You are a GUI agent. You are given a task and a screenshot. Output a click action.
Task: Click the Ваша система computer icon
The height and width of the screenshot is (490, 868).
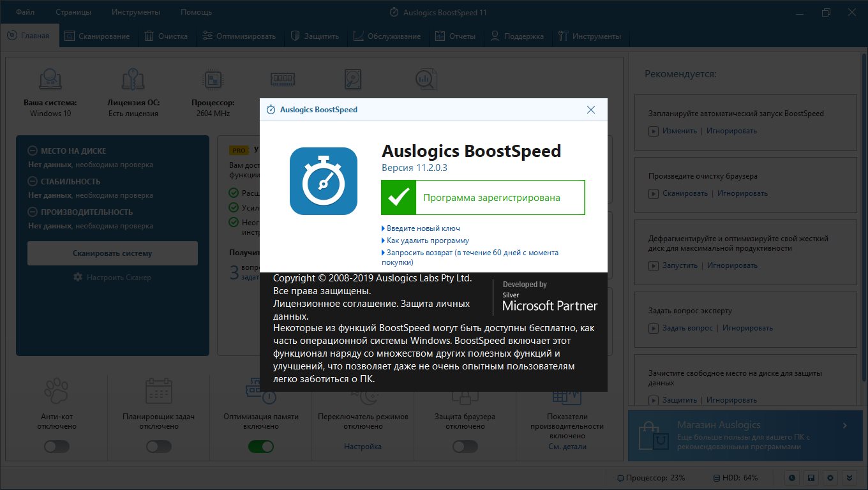(50, 80)
